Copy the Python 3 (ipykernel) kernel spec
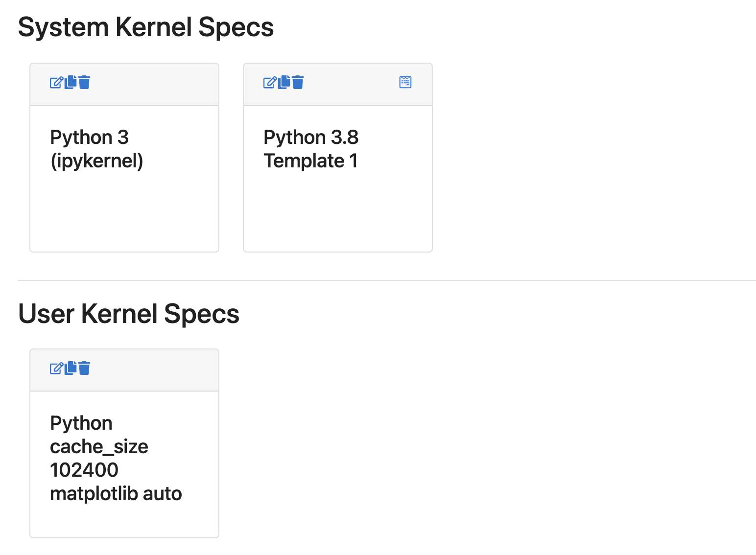The width and height of the screenshot is (756, 555). [71, 82]
